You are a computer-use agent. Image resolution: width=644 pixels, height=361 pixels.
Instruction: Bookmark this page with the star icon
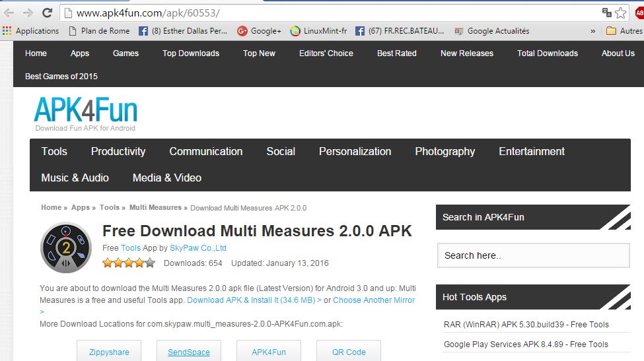621,13
